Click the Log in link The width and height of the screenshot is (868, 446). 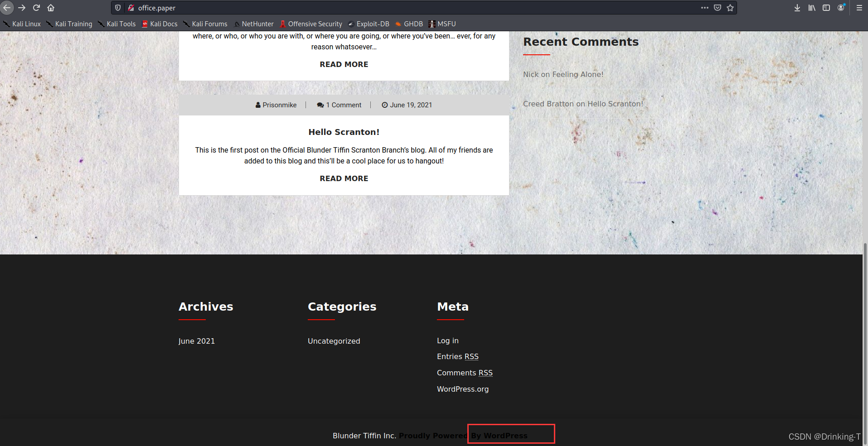click(448, 340)
